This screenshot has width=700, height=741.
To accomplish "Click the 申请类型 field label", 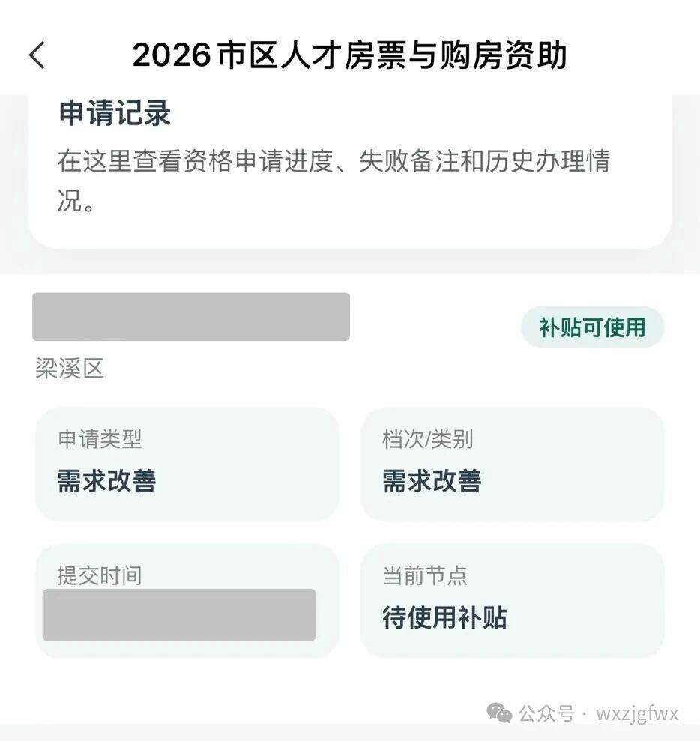I will 100,439.
